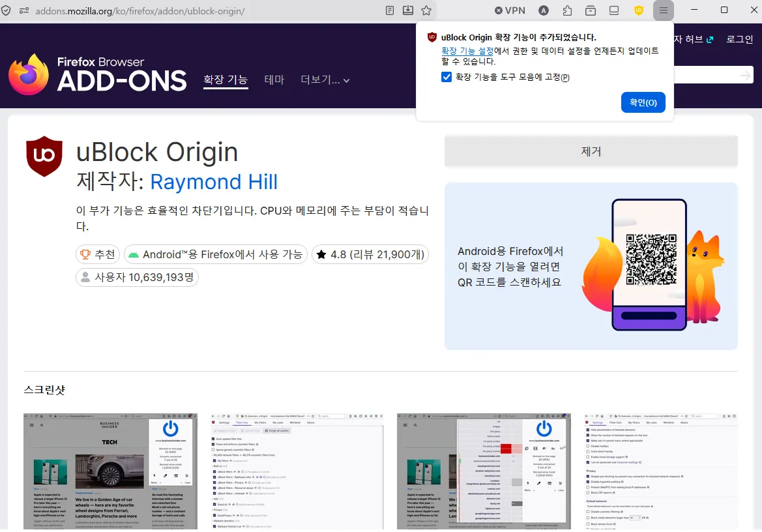Bookmark this page with the star icon
The image size is (762, 532).
(x=426, y=10)
